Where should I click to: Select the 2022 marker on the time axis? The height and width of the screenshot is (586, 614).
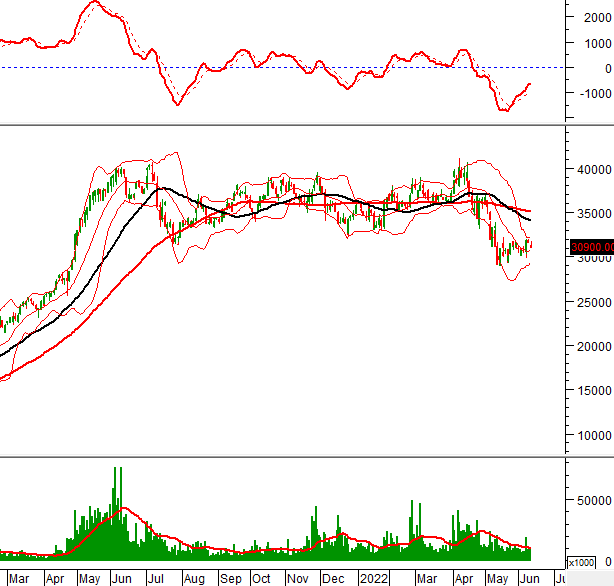tap(375, 578)
